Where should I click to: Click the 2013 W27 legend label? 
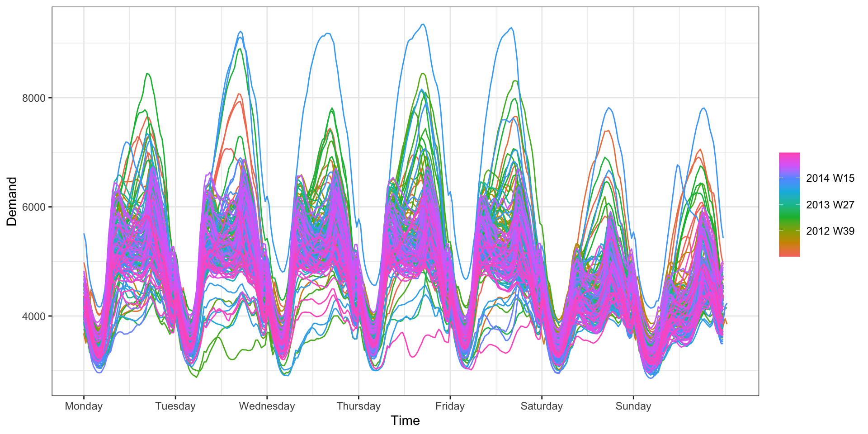coord(830,205)
